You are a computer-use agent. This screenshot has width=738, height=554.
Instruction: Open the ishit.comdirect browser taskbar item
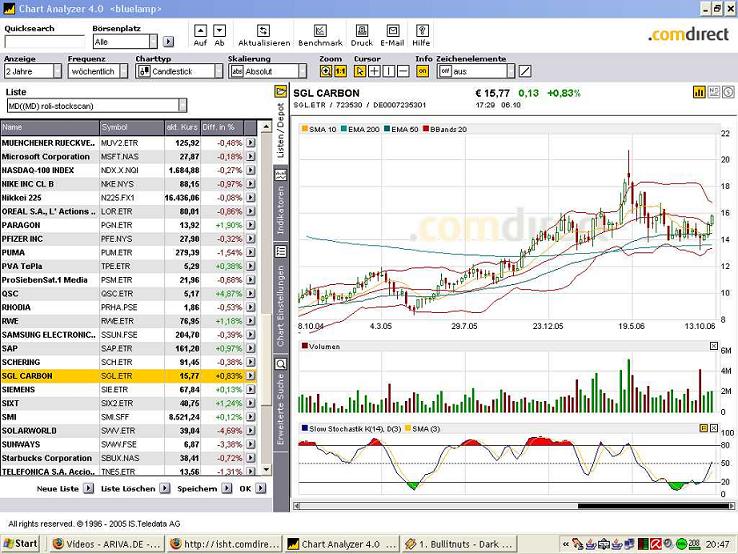point(224,544)
